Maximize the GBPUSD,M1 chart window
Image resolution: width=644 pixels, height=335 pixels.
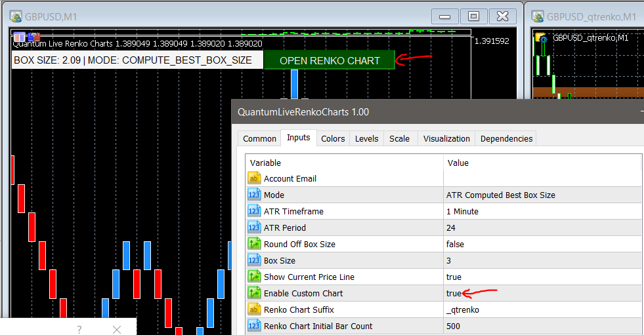[473, 16]
